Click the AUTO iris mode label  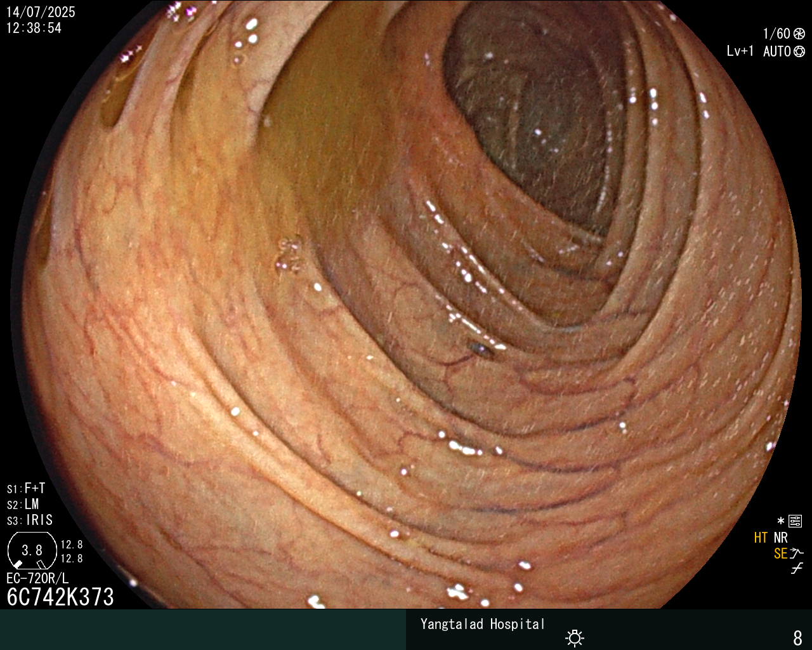(777, 51)
